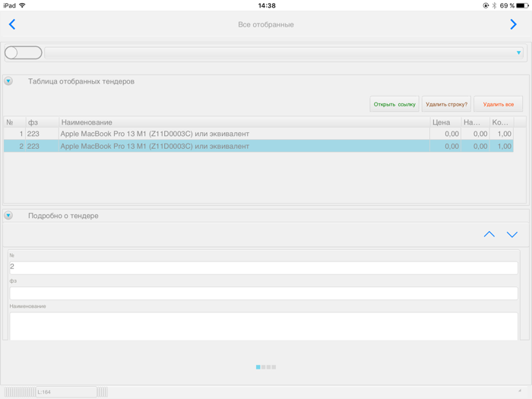Image resolution: width=532 pixels, height=399 pixels.
Task: Click the Wi-Fi icon in status bar
Action: (x=22, y=5)
